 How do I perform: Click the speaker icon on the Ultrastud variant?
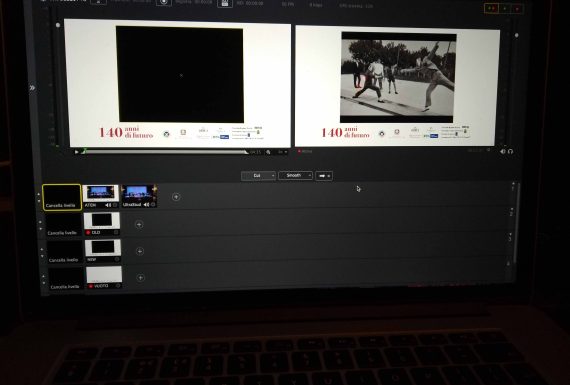coord(146,205)
